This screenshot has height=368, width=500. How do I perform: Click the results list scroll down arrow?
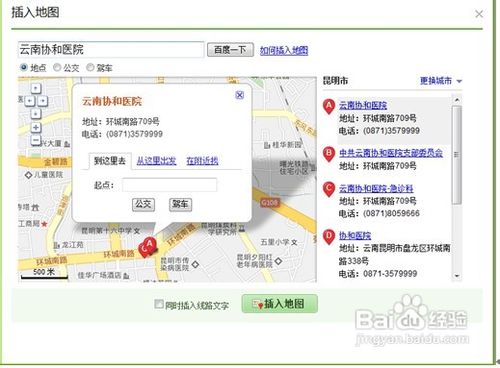point(457,276)
